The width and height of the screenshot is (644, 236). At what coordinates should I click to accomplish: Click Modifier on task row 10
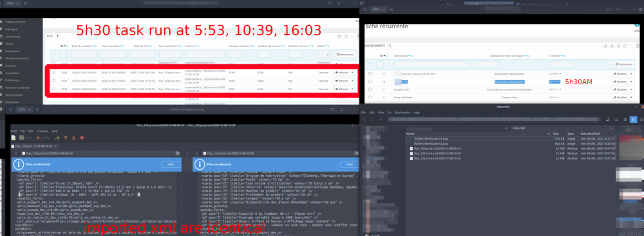click(x=620, y=82)
